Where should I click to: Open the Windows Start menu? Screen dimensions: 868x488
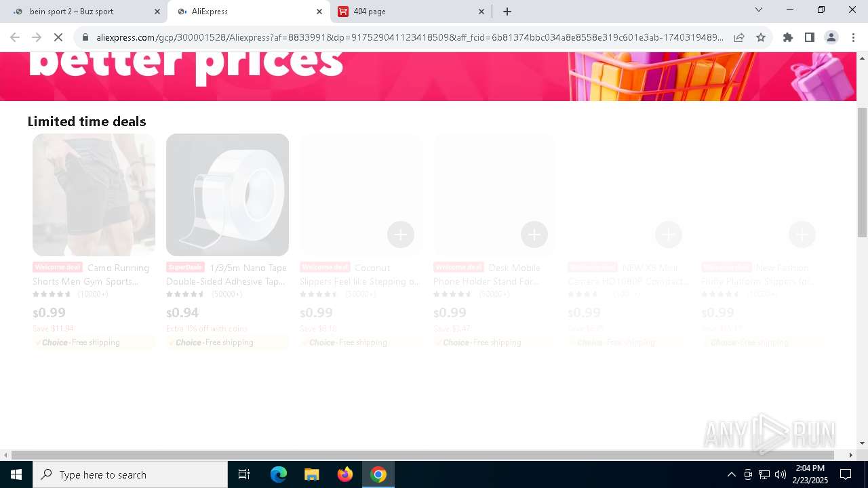16,474
